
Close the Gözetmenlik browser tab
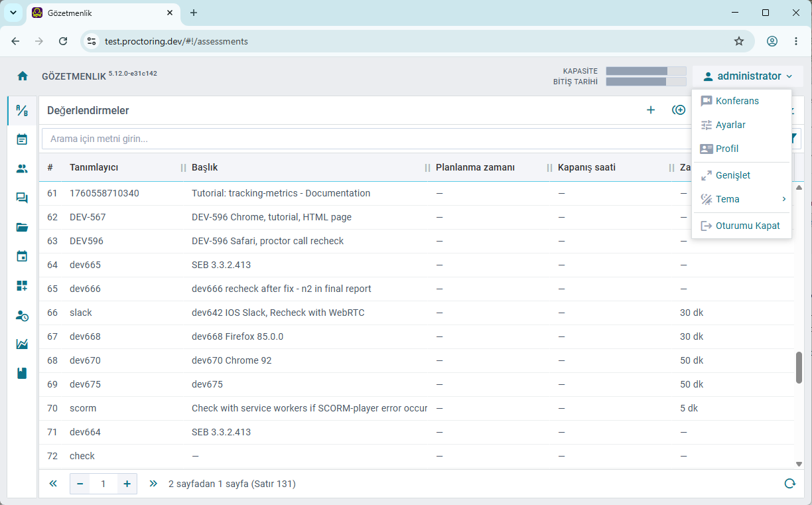(x=170, y=13)
